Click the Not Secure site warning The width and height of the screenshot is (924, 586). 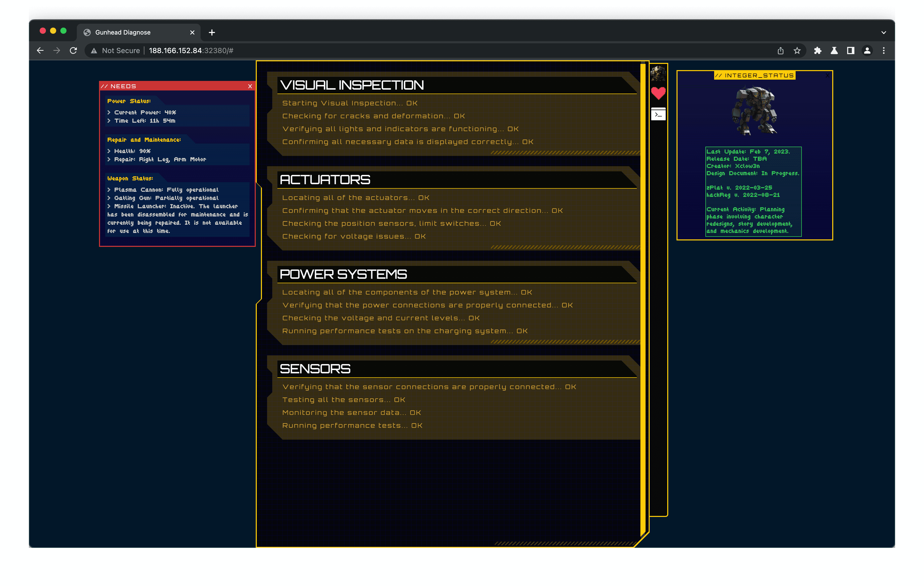point(115,51)
